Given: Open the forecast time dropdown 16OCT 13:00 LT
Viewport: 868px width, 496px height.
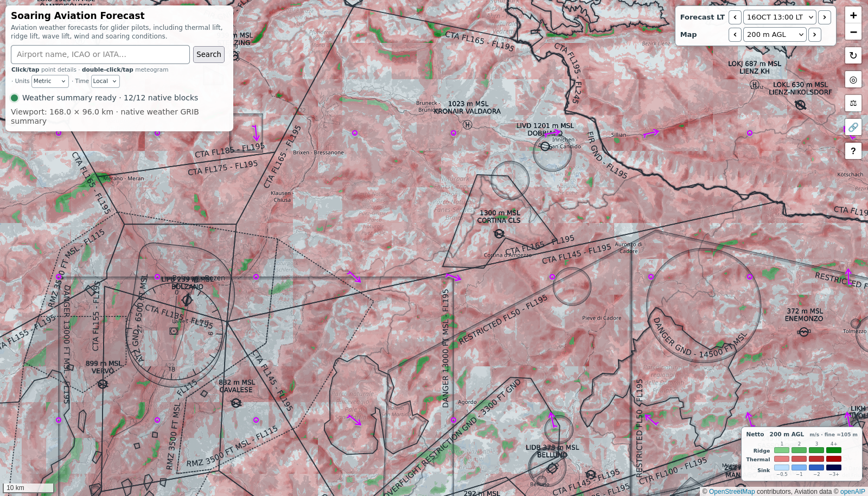Looking at the screenshot, I should click(x=780, y=17).
